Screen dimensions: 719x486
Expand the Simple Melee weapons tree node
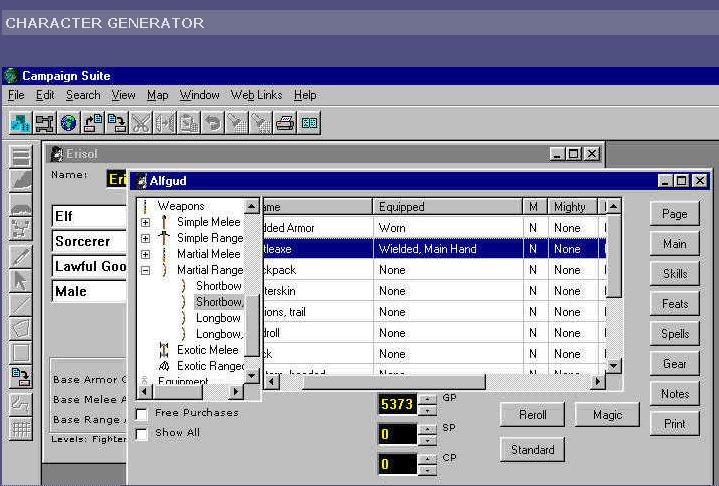tap(145, 222)
